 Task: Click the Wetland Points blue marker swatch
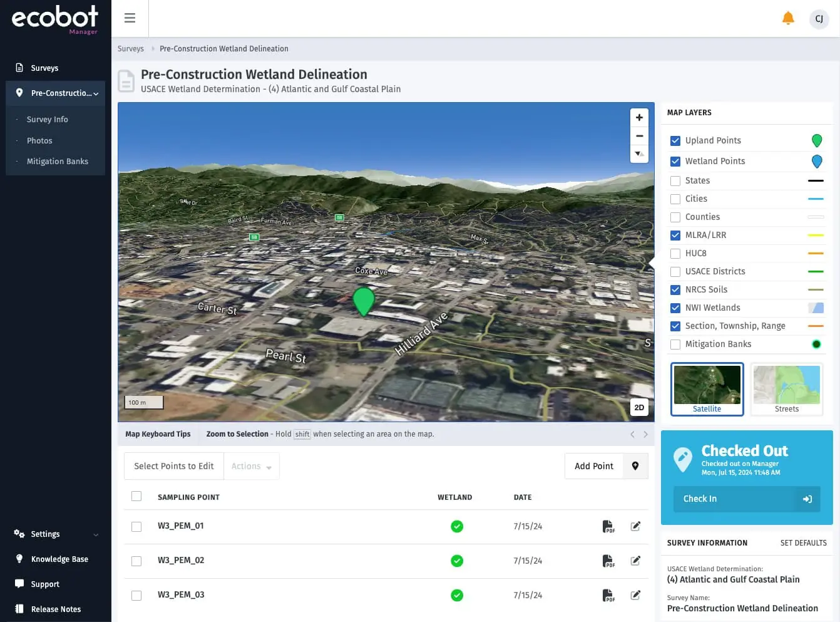817,161
